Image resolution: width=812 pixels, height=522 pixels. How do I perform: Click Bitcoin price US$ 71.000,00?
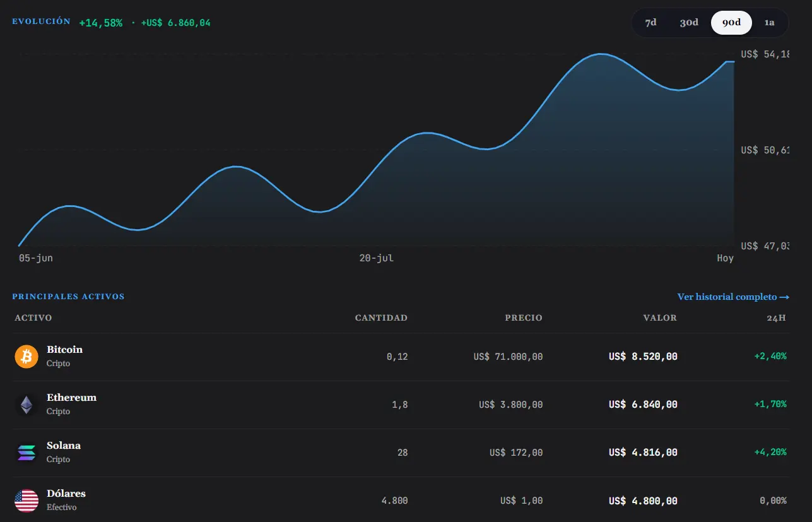[x=508, y=357]
